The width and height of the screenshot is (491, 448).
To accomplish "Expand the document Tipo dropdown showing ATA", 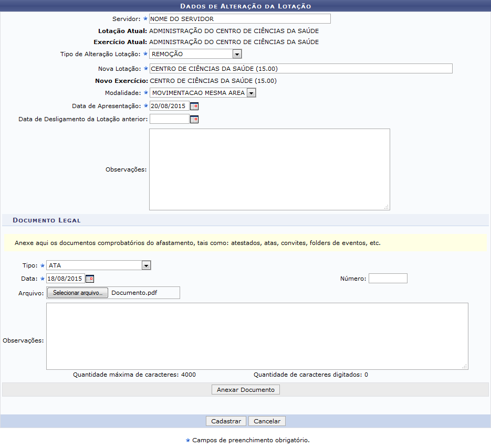I will click(x=146, y=265).
